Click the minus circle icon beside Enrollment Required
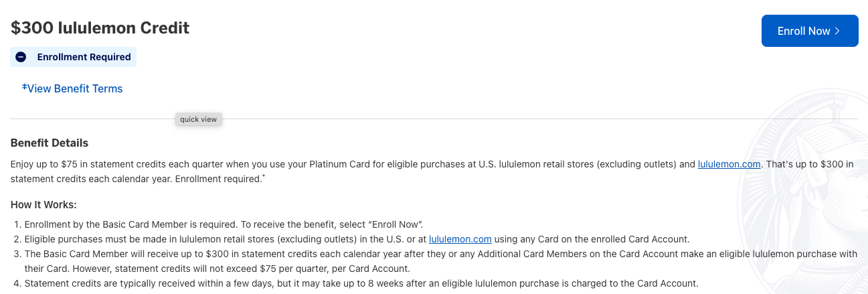Screen dimensions: 868x294 click(21, 57)
